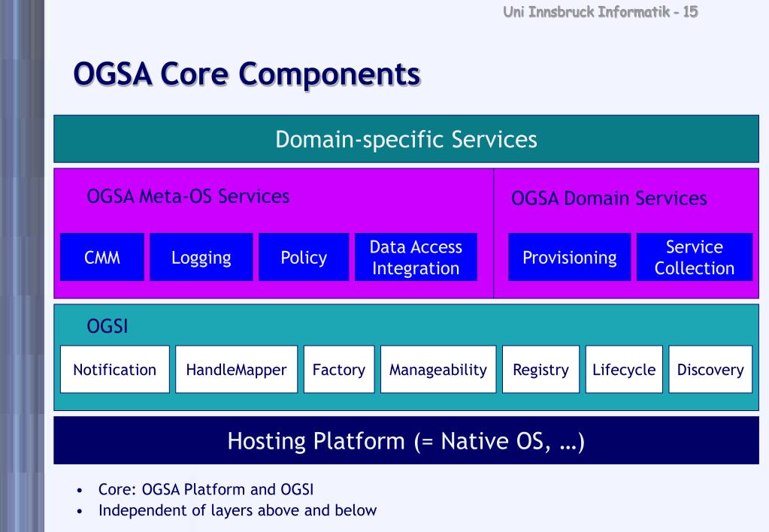Viewport: 769px width, 532px height.
Task: Select the Logging box
Action: (201, 257)
